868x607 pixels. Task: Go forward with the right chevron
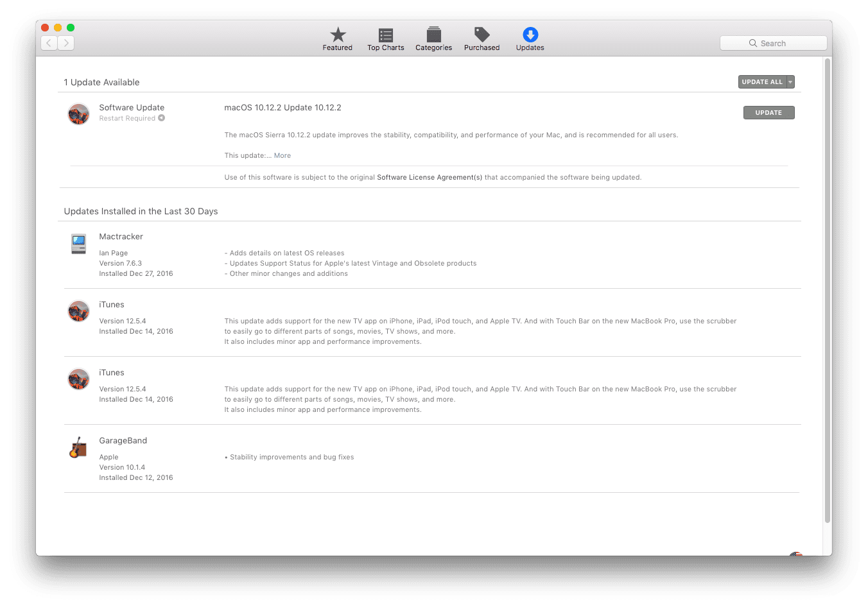(x=66, y=43)
